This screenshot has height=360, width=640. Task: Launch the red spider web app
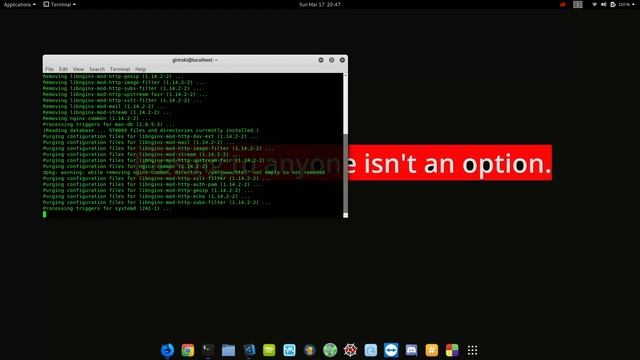(350, 350)
